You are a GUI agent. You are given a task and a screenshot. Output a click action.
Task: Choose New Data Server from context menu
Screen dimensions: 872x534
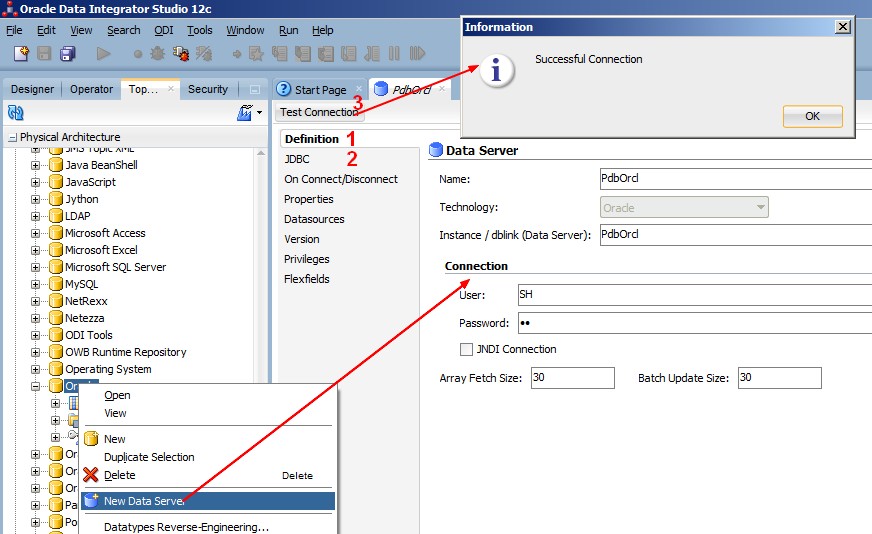[x=142, y=501]
